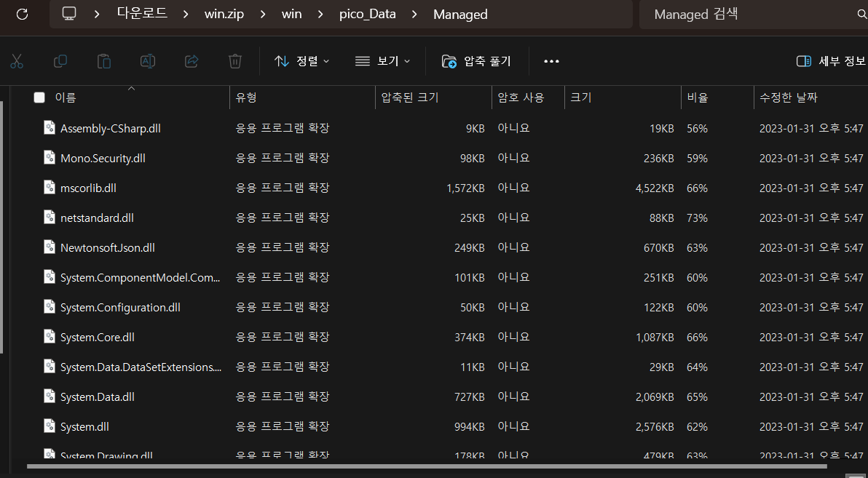Select the System.Core.dll file name
The width and height of the screenshot is (868, 478).
(98, 338)
